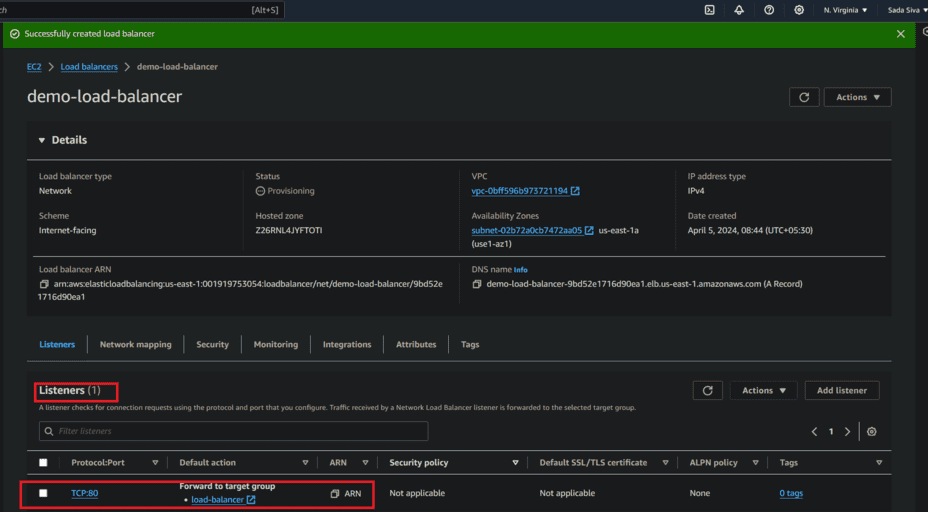Copy the load balancer ARN
The width and height of the screenshot is (928, 512).
(44, 284)
